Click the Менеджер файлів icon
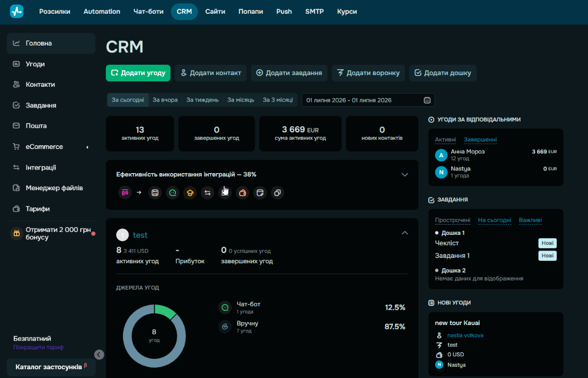This screenshot has height=378, width=588. pyautogui.click(x=16, y=188)
